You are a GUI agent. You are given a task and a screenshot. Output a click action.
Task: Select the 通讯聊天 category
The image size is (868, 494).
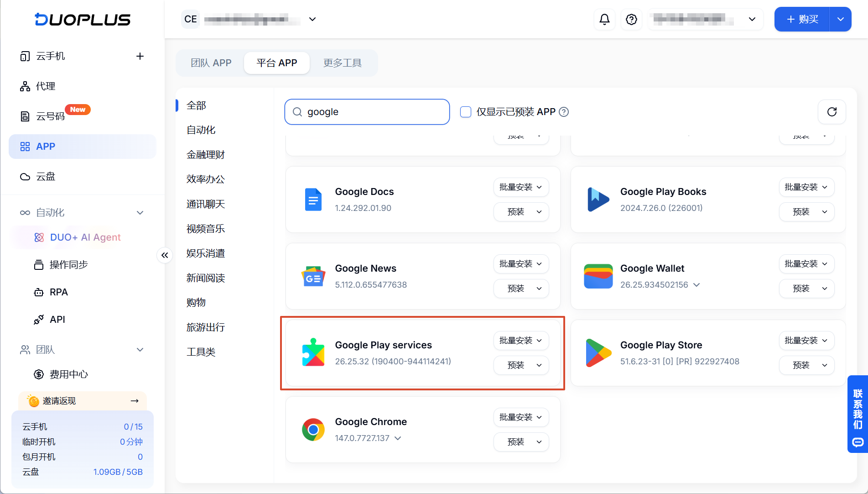(x=206, y=204)
